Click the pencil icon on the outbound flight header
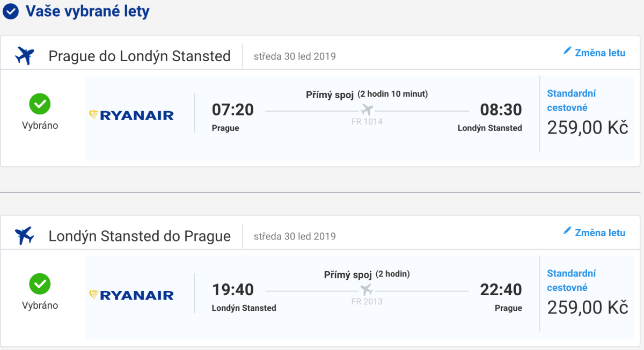 pos(567,50)
